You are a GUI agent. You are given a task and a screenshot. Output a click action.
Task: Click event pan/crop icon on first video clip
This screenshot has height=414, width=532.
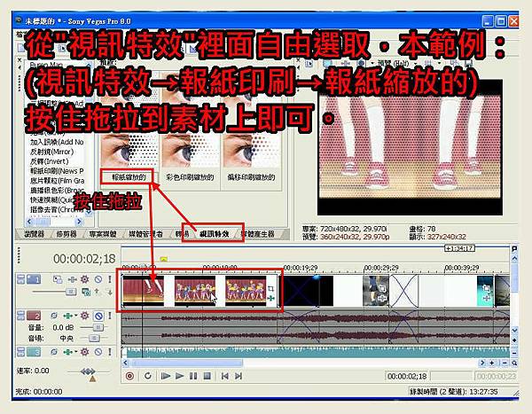[270, 289]
